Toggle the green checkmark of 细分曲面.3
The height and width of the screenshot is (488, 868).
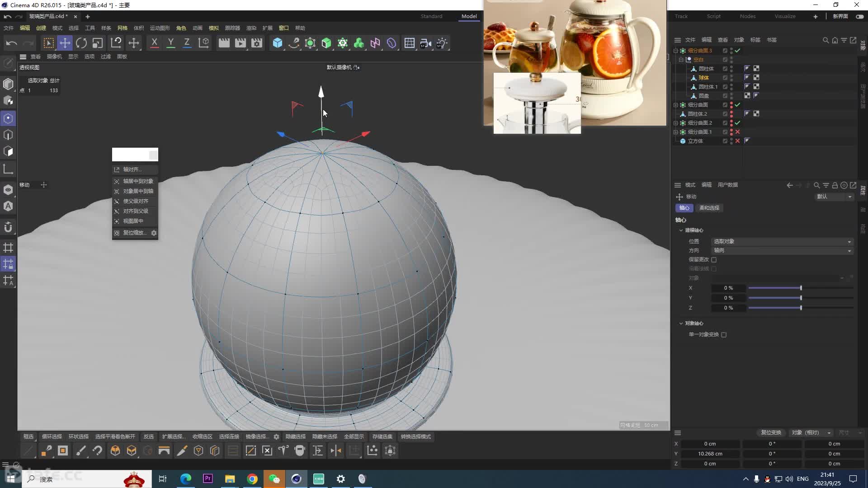click(737, 51)
